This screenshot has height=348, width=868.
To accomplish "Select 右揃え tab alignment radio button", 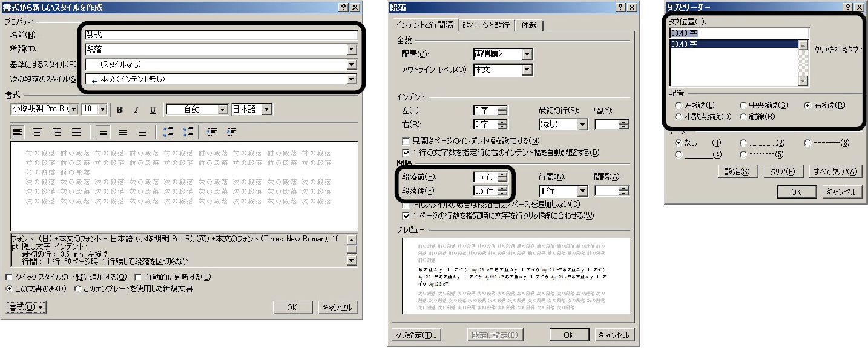I will (807, 105).
